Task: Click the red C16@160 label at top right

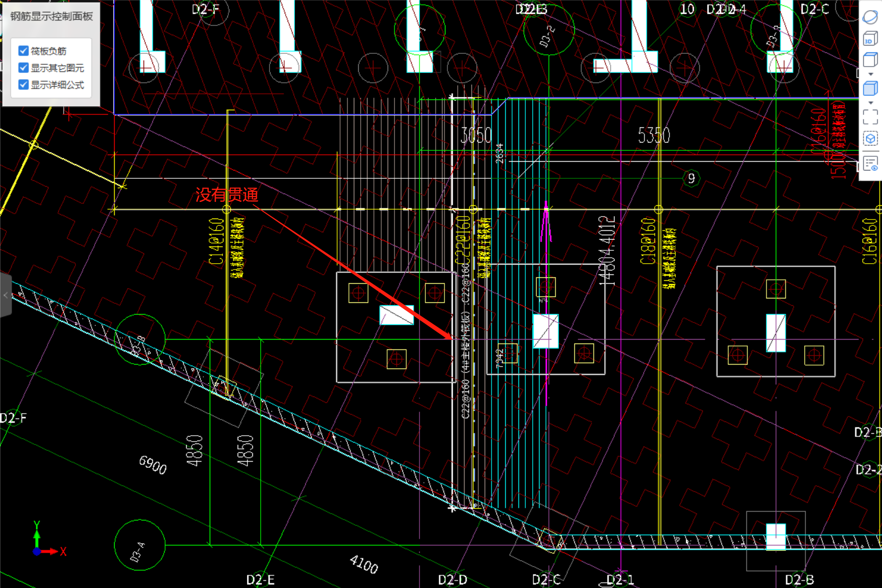Action: (818, 131)
